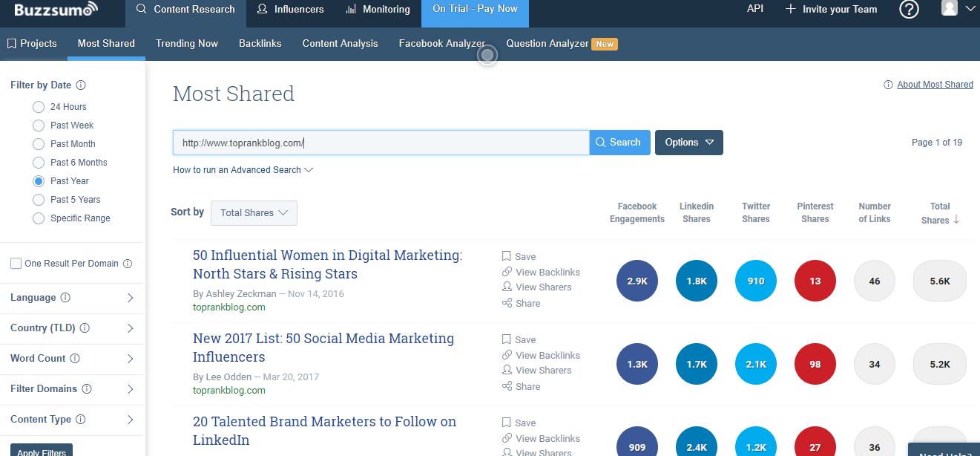Click the Word Count info icon
980x456 pixels.
76,359
